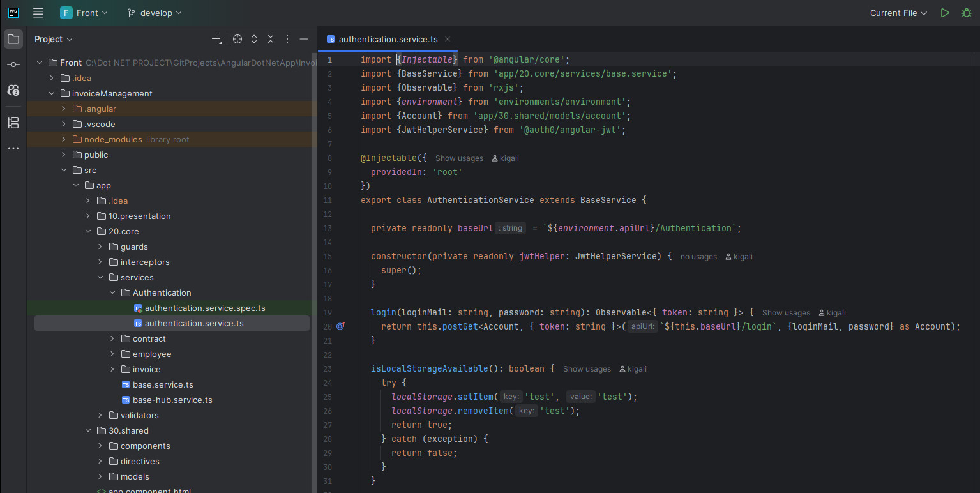980x493 pixels.
Task: Collapse the 30.shared folder
Action: click(x=88, y=430)
